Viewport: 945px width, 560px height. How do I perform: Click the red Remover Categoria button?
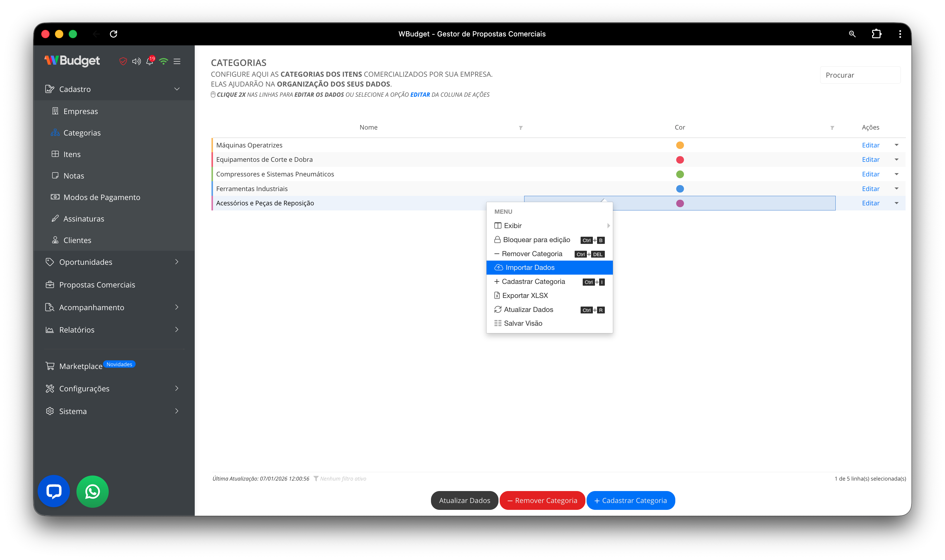[542, 500]
